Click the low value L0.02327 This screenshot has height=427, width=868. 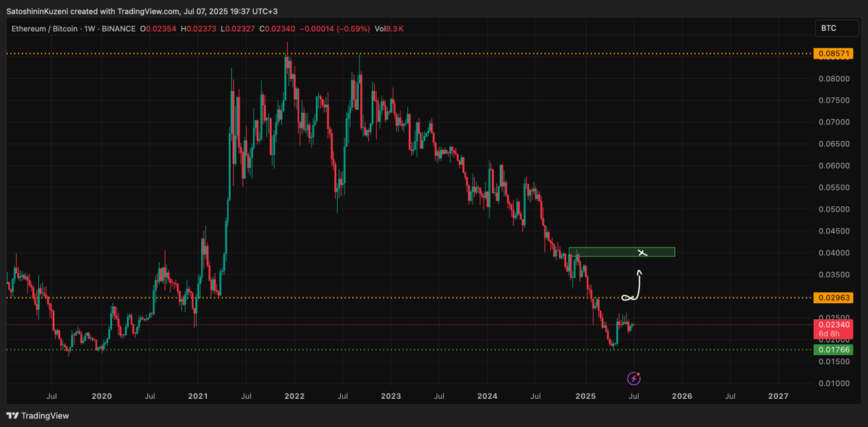(x=238, y=28)
